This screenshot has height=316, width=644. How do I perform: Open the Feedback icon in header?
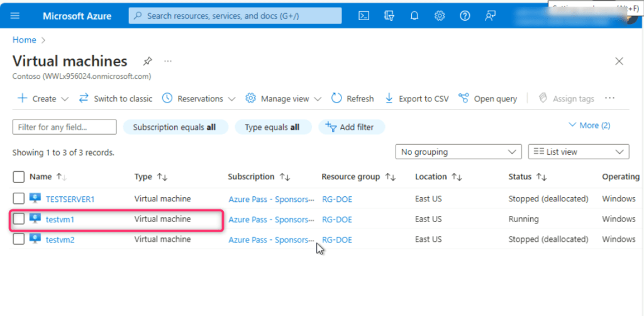coord(490,16)
